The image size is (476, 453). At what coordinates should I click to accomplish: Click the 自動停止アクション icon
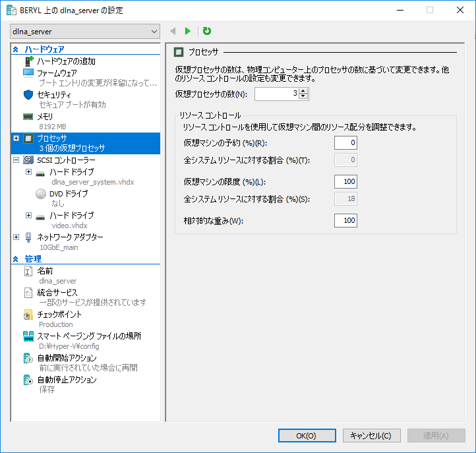tap(28, 380)
